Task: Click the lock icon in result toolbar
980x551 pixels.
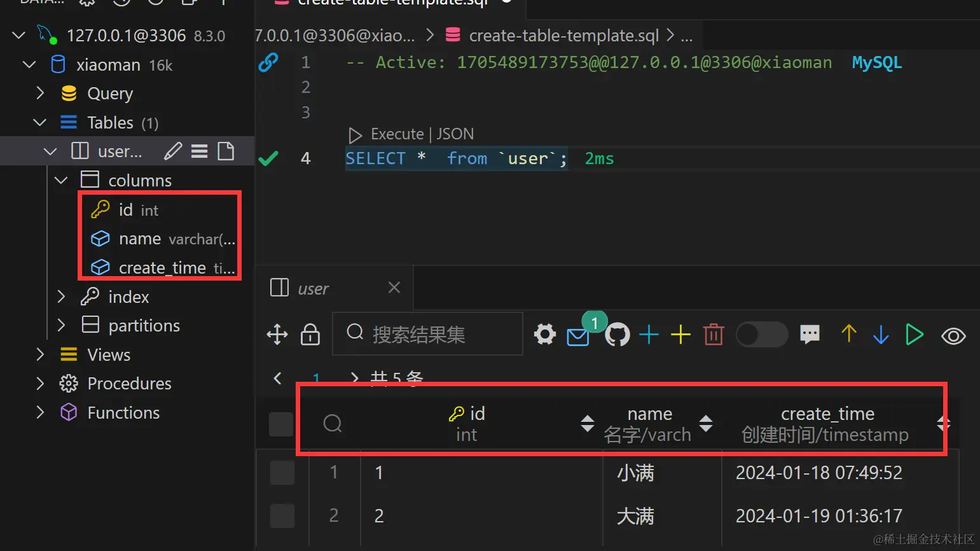Action: click(310, 334)
